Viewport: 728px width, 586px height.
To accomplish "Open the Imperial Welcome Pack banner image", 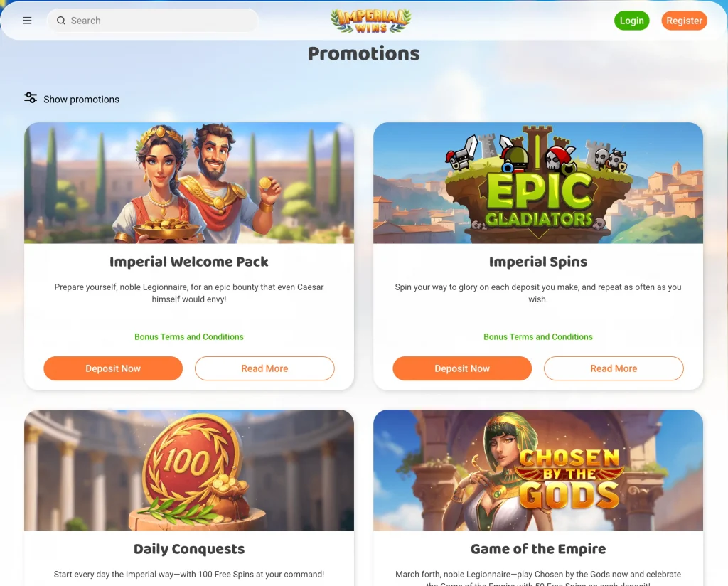I will pyautogui.click(x=189, y=183).
